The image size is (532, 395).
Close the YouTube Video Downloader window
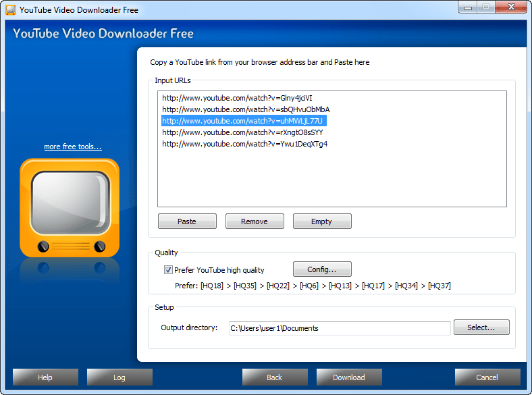[511, 7]
